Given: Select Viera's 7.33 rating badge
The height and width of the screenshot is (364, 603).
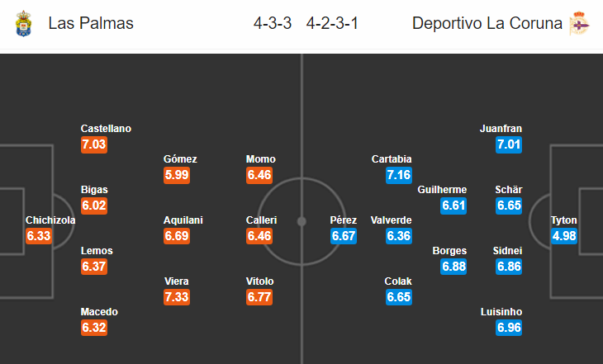Looking at the screenshot, I should (177, 297).
